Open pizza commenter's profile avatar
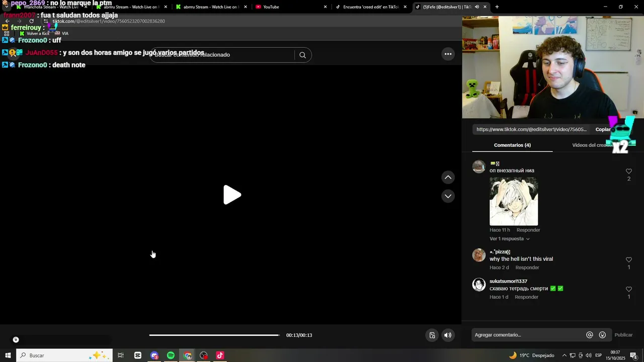Viewport: 644px width, 362px height. tap(478, 255)
